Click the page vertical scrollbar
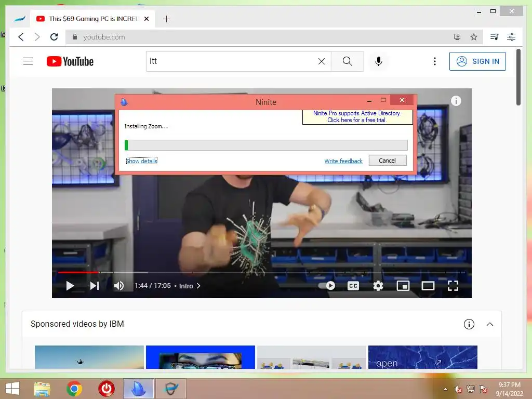Image resolution: width=532 pixels, height=399 pixels. point(518,77)
